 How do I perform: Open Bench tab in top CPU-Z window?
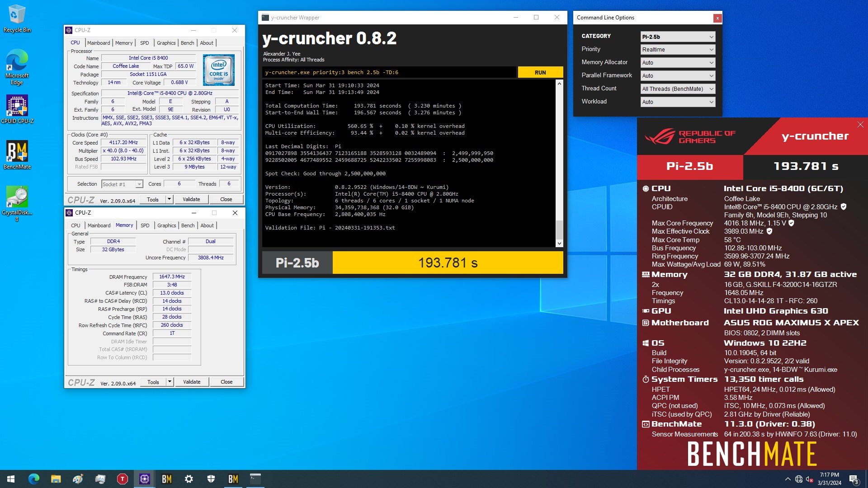click(188, 43)
